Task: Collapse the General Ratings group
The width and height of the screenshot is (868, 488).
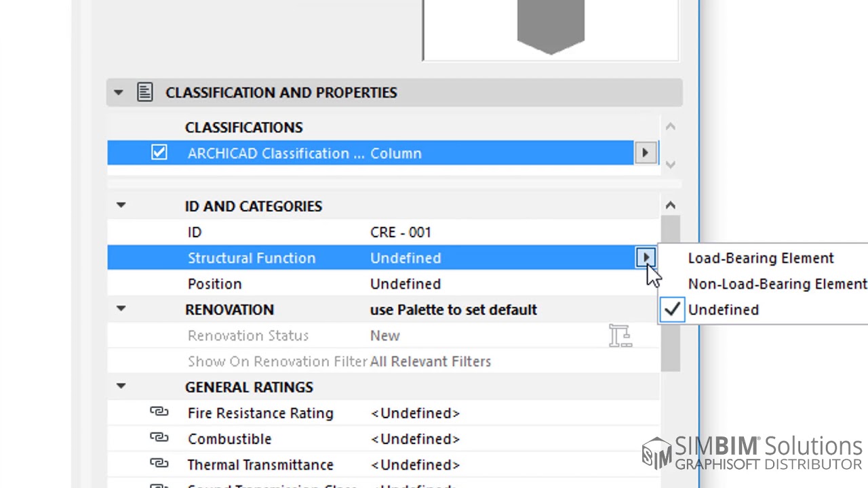Action: tap(121, 386)
